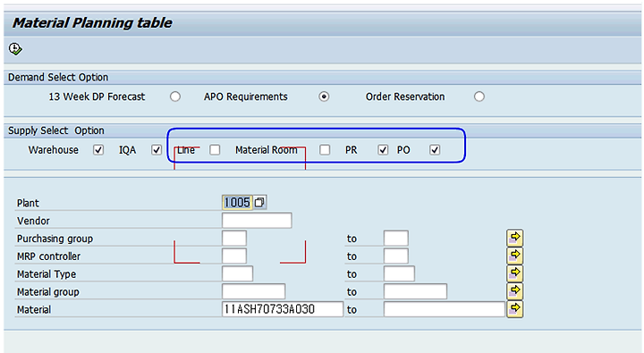Open multiple selection for Material row
This screenshot has height=353, width=644.
pos(514,309)
